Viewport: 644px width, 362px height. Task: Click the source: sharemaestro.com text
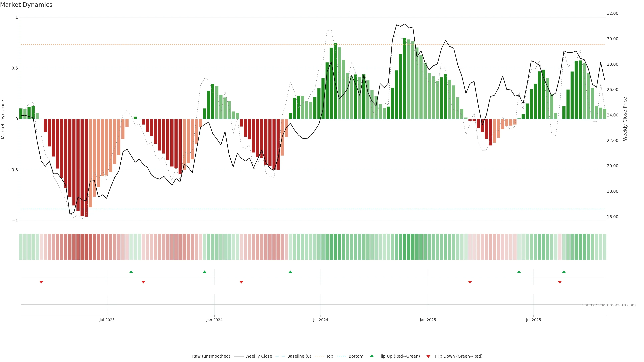(609, 305)
